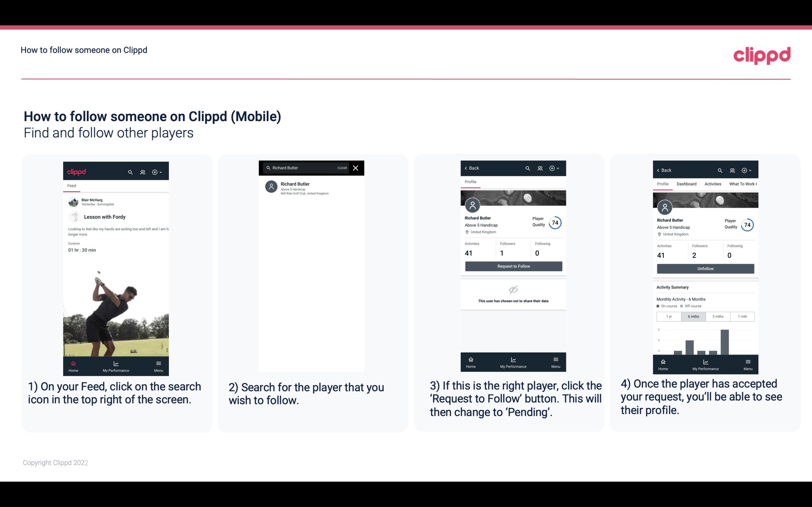Click the 'Request to Follow' button
The width and height of the screenshot is (812, 507).
513,266
